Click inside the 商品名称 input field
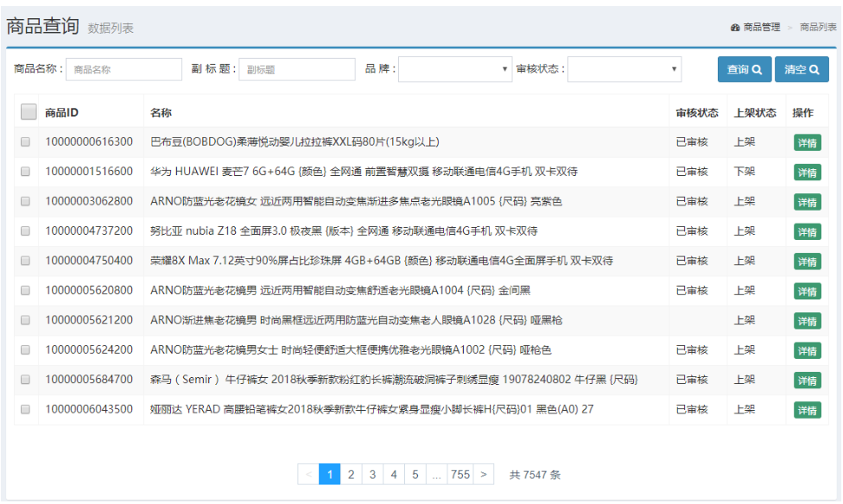 click(x=124, y=69)
